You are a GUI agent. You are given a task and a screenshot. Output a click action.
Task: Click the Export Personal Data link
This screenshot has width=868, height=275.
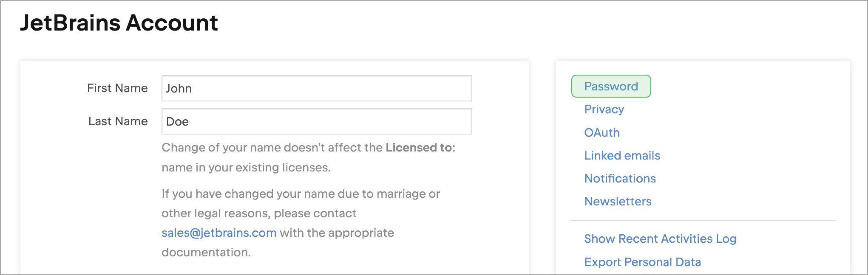pyautogui.click(x=642, y=262)
